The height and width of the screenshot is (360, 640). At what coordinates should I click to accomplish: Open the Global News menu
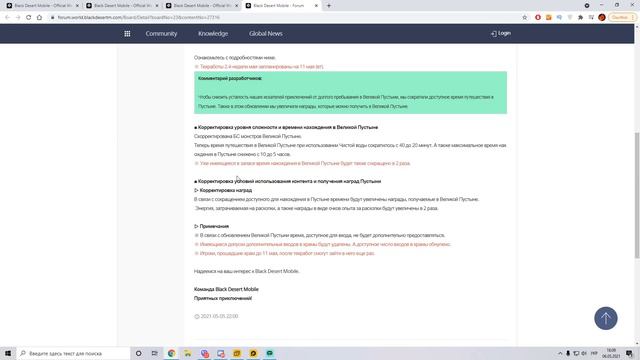[x=266, y=33]
